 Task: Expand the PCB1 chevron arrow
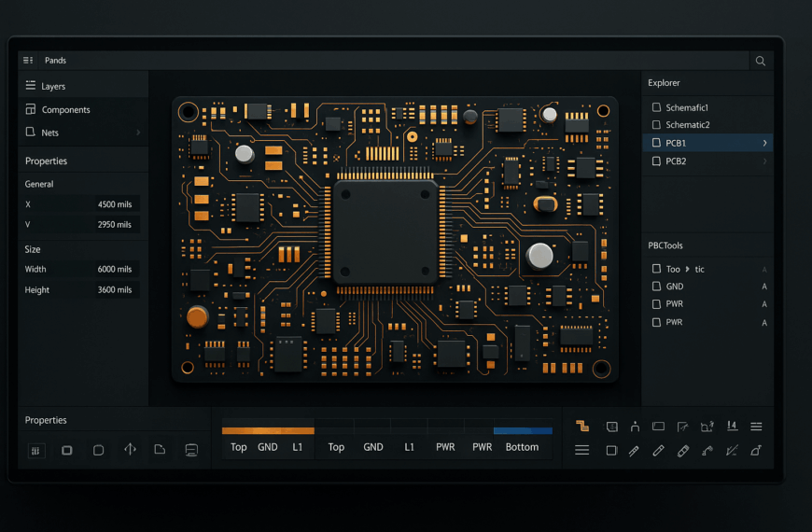[765, 143]
